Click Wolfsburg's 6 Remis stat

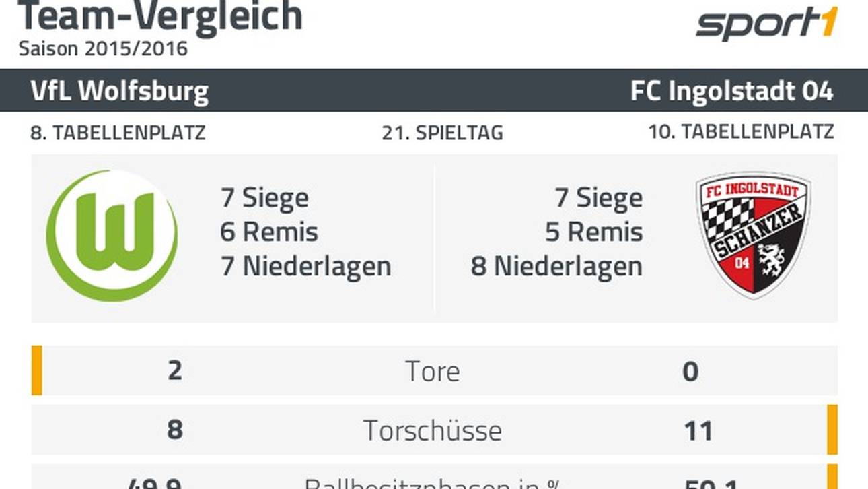coord(269,232)
